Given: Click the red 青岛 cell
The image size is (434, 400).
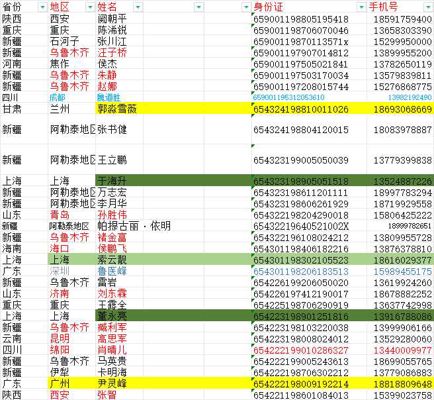Looking at the screenshot, I should [x=72, y=215].
